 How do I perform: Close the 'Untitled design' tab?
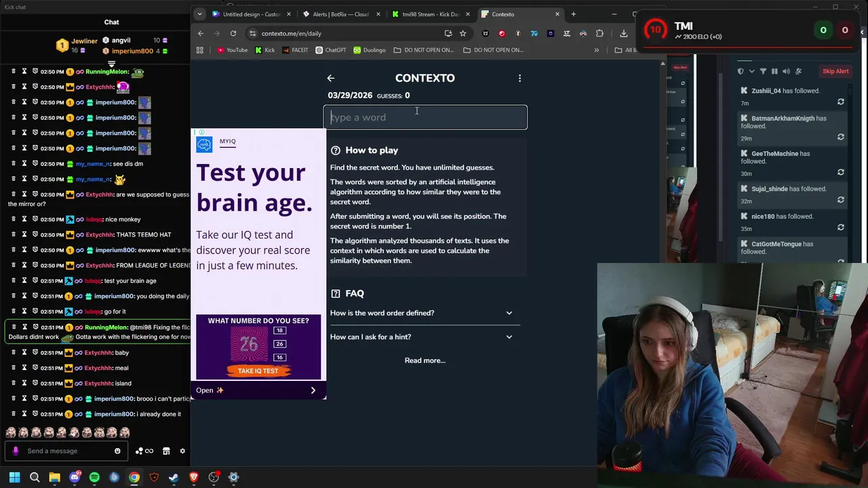[289, 14]
